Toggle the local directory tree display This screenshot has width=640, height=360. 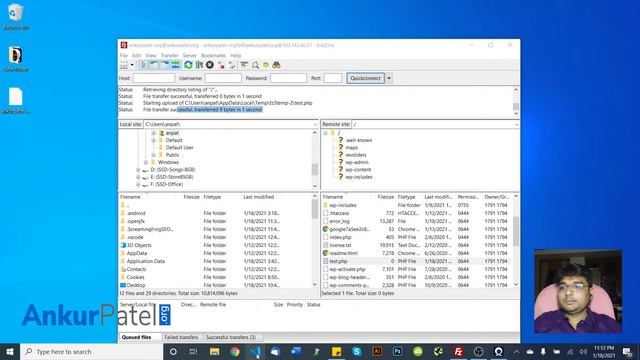(154, 65)
